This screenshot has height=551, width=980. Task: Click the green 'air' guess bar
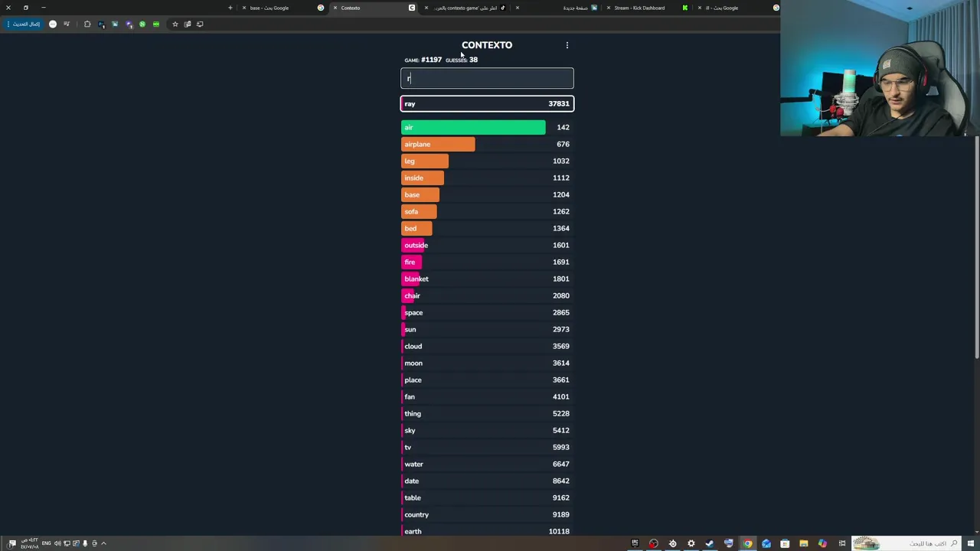tap(473, 127)
